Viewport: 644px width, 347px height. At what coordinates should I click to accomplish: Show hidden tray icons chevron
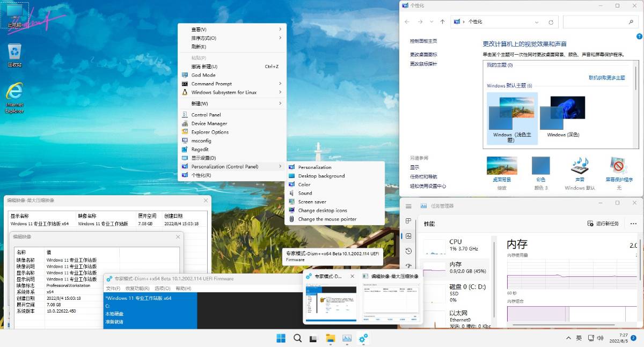[x=568, y=338]
